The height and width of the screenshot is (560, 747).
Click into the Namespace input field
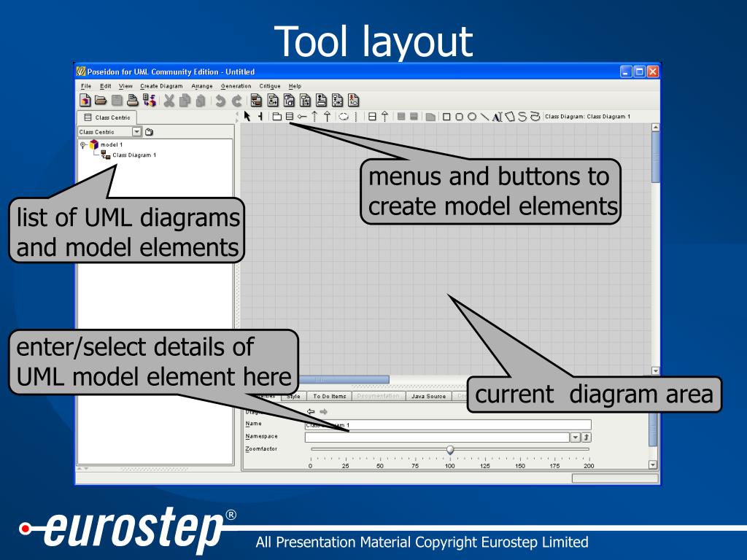pos(437,437)
